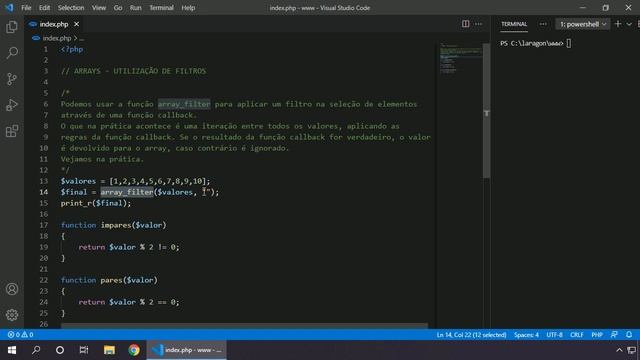The image size is (640, 360).
Task: Change line endings via CRLF
Action: click(576, 335)
